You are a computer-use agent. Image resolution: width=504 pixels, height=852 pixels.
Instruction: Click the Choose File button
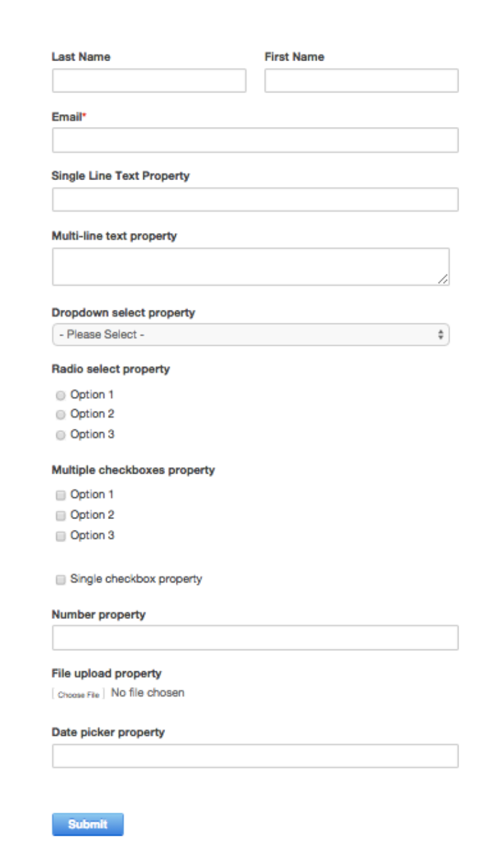(x=78, y=694)
